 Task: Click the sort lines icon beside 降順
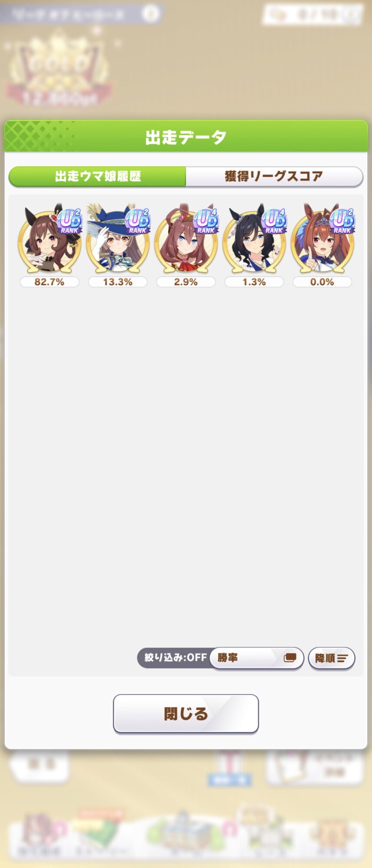pyautogui.click(x=342, y=658)
